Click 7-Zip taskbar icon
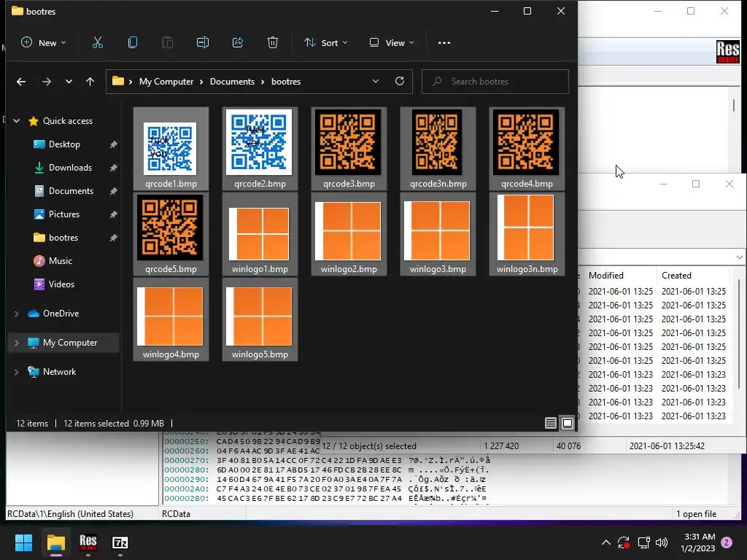This screenshot has width=747, height=560. click(120, 542)
